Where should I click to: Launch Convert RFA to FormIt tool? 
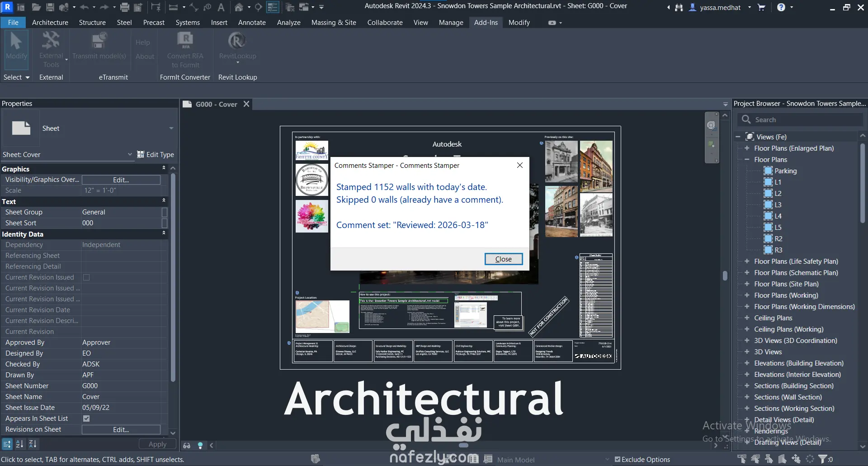click(x=185, y=49)
